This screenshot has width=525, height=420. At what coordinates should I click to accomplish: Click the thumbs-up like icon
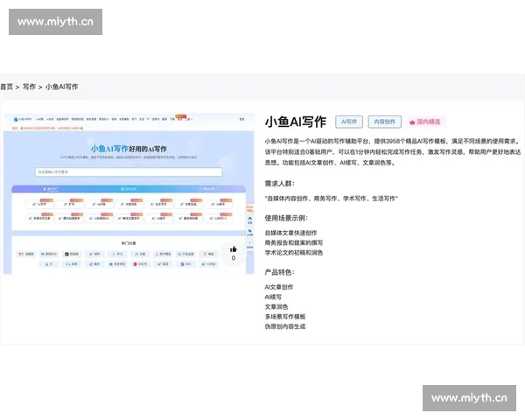[234, 248]
